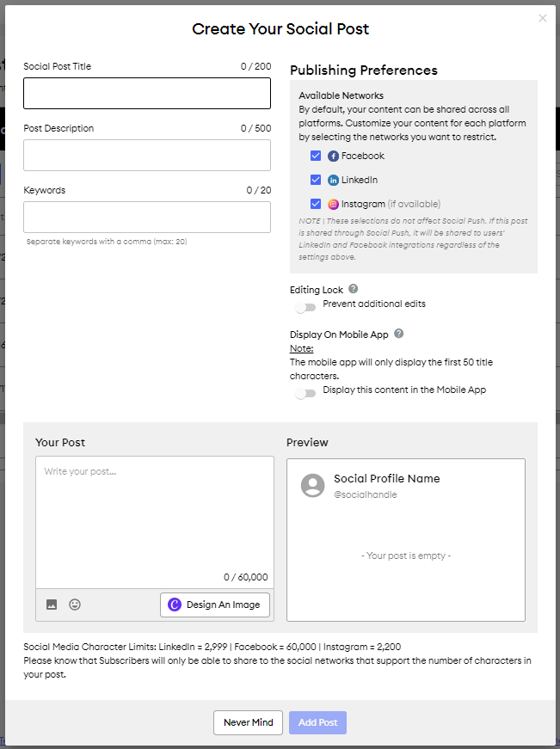Screen dimensions: 560x749
Task: Click the 'Preview' section heading
Action: click(x=307, y=442)
